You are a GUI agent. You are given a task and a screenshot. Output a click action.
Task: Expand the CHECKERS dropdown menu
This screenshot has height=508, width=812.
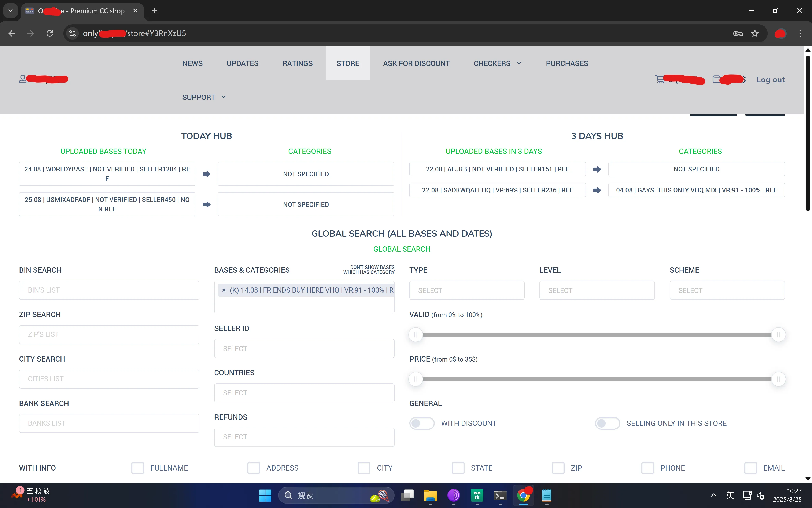[497, 63]
